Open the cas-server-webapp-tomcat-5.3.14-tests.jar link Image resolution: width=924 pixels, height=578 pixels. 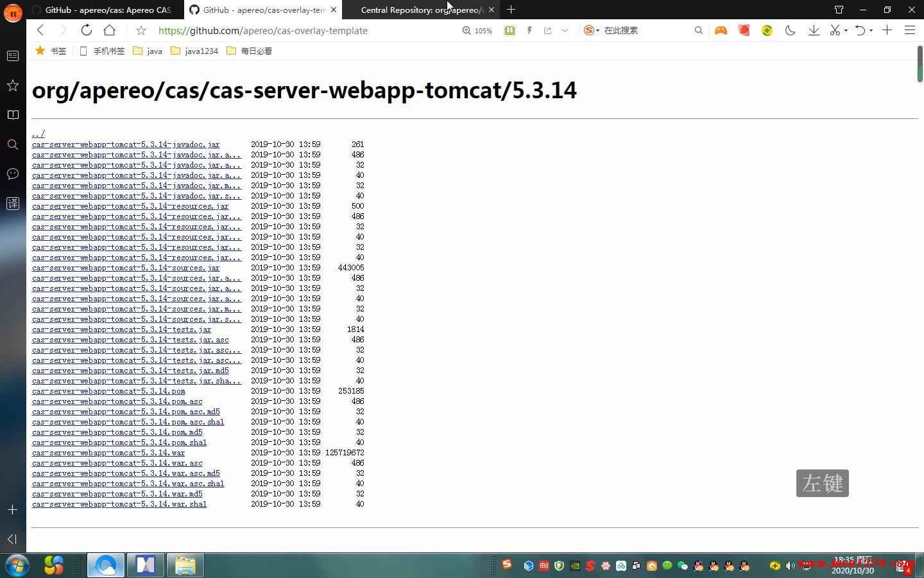121,329
